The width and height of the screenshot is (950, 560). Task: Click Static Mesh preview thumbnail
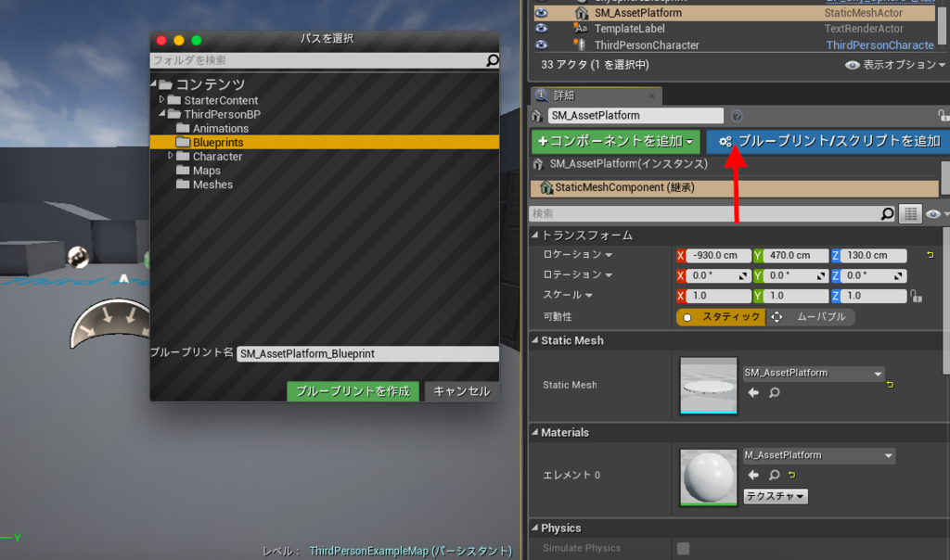pyautogui.click(x=708, y=385)
